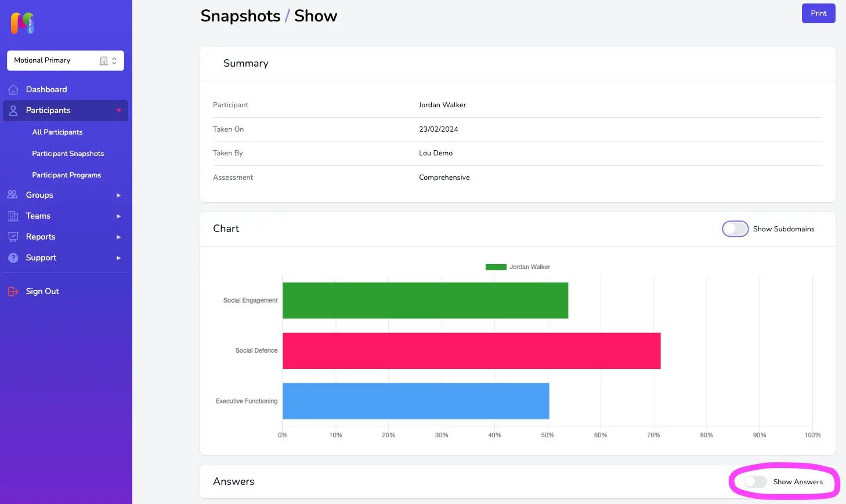Click the Answers section heading
The image size is (846, 504).
233,481
